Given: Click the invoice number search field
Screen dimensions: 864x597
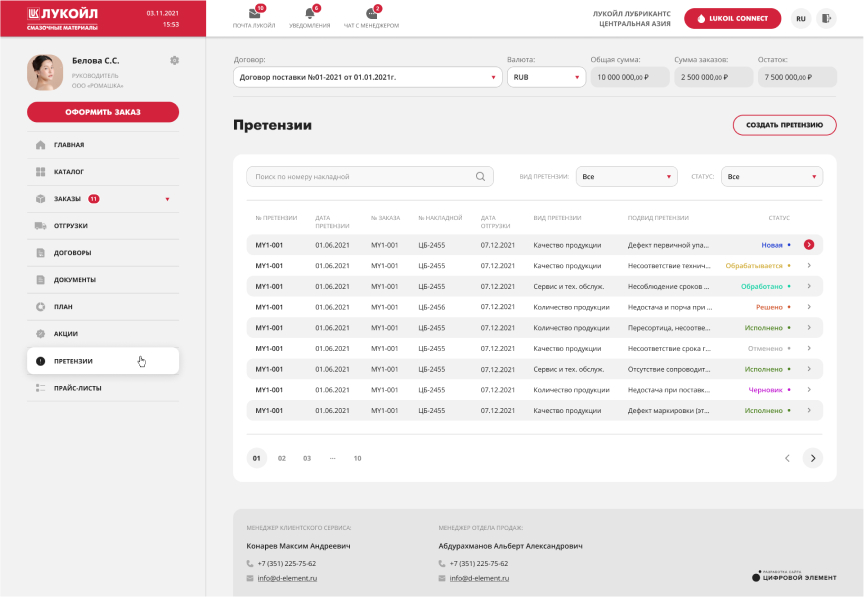Looking at the screenshot, I should coord(360,177).
